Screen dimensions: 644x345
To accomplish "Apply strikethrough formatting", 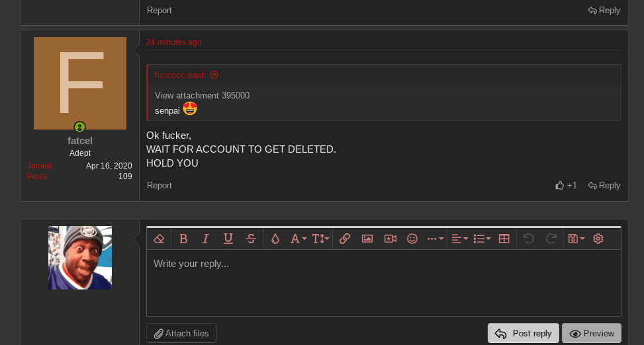I will point(250,239).
